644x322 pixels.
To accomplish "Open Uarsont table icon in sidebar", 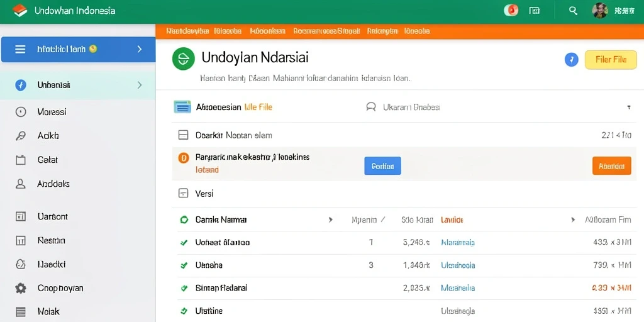I will point(21,216).
